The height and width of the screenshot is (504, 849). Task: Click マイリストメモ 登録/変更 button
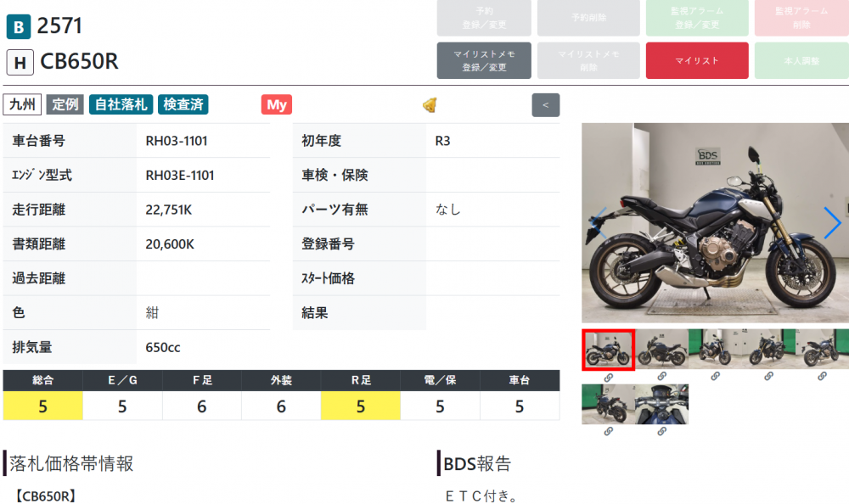(484, 60)
